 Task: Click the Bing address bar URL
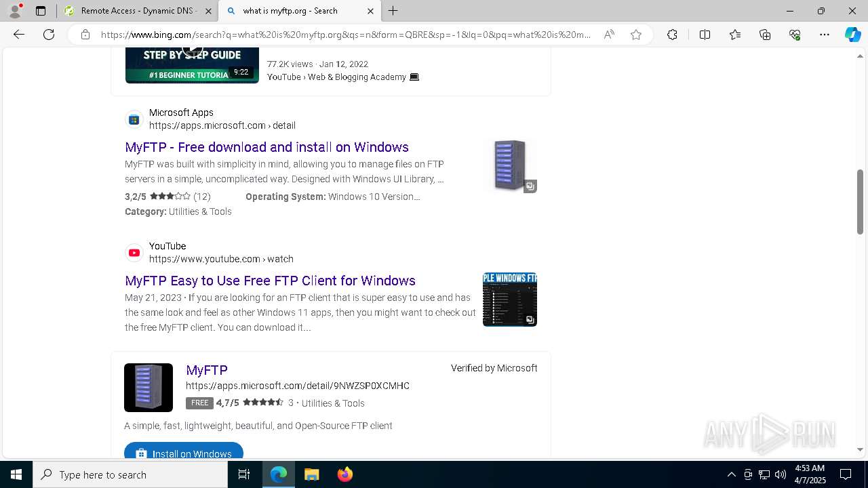click(x=346, y=35)
